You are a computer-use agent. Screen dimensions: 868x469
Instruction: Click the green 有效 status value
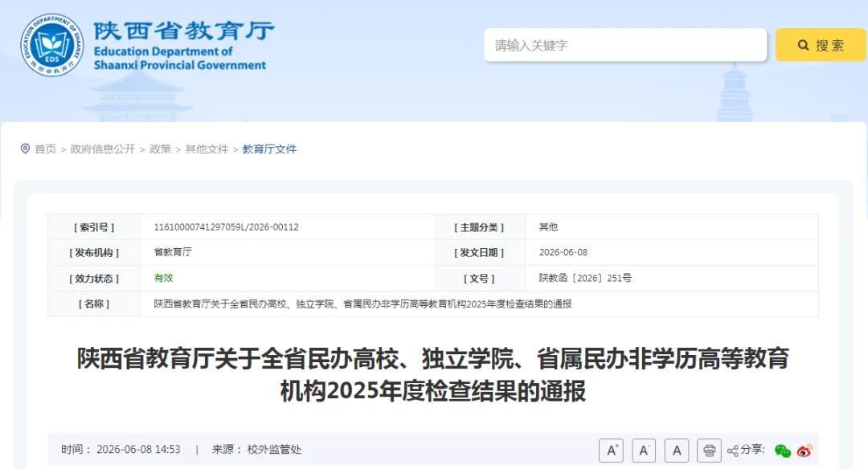click(x=163, y=278)
